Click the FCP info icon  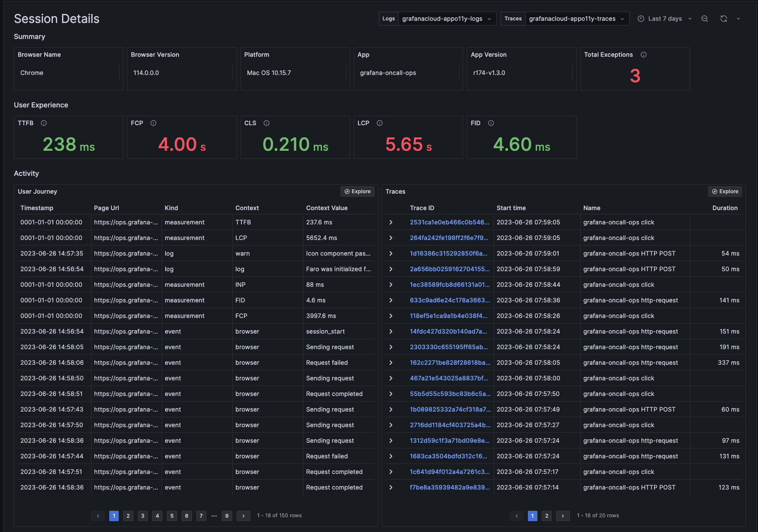tap(153, 123)
